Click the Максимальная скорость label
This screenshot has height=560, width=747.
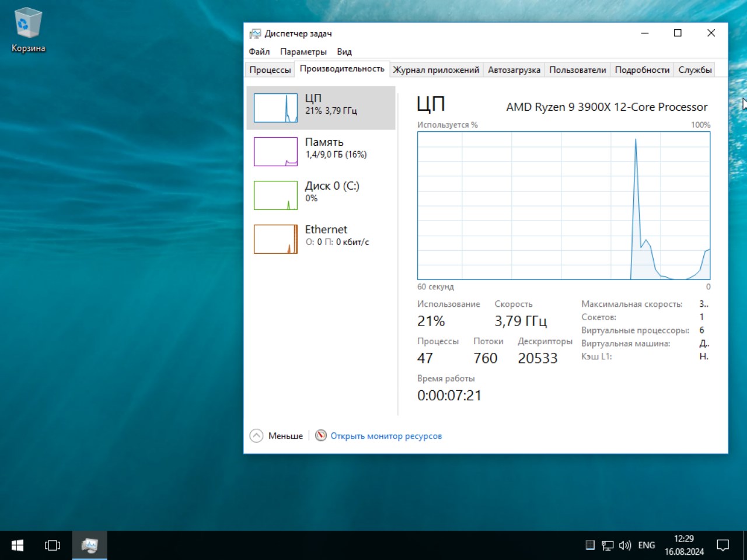632,304
